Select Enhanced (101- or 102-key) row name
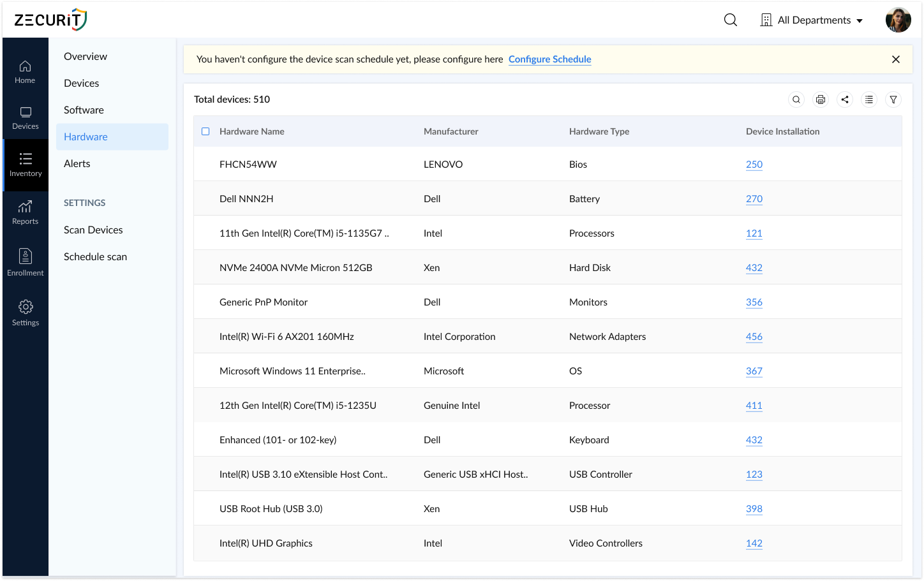This screenshot has height=581, width=924. pos(278,440)
